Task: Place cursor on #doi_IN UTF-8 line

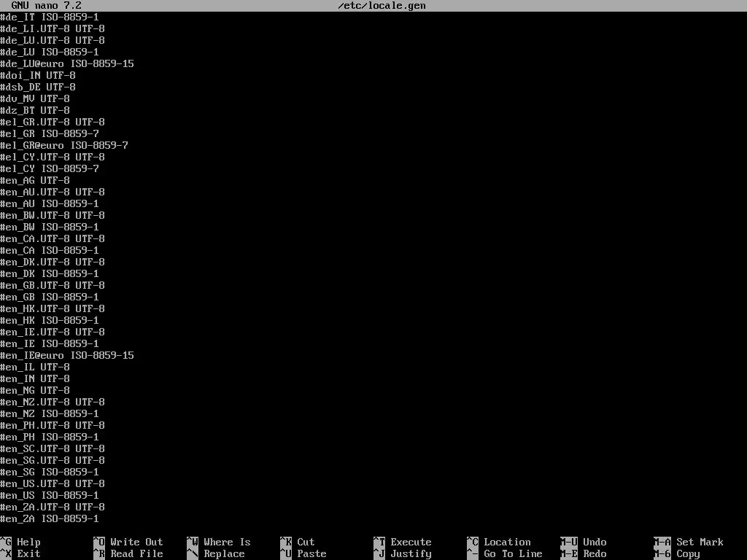Action: [38, 75]
